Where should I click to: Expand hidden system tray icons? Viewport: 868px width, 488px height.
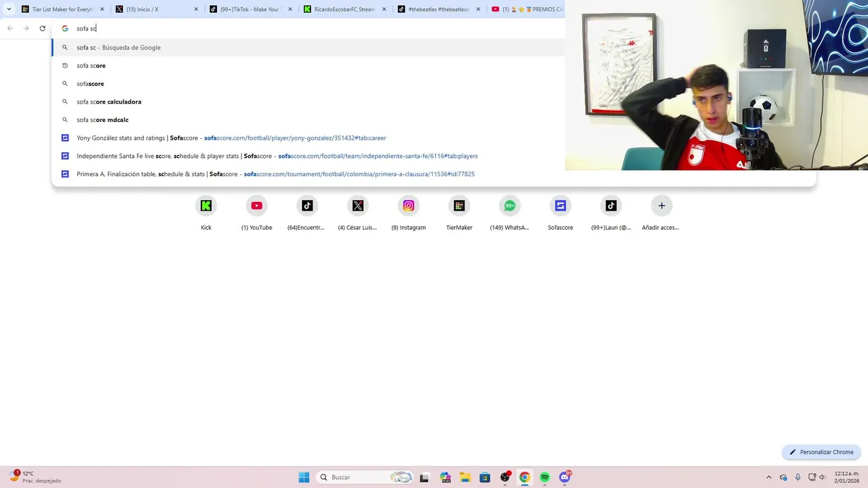[769, 477]
